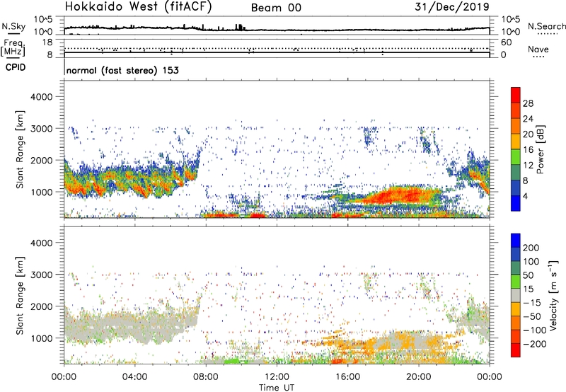Click the '16:00' time tick label
Image resolution: width=566 pixels, height=392 pixels.
tap(347, 377)
